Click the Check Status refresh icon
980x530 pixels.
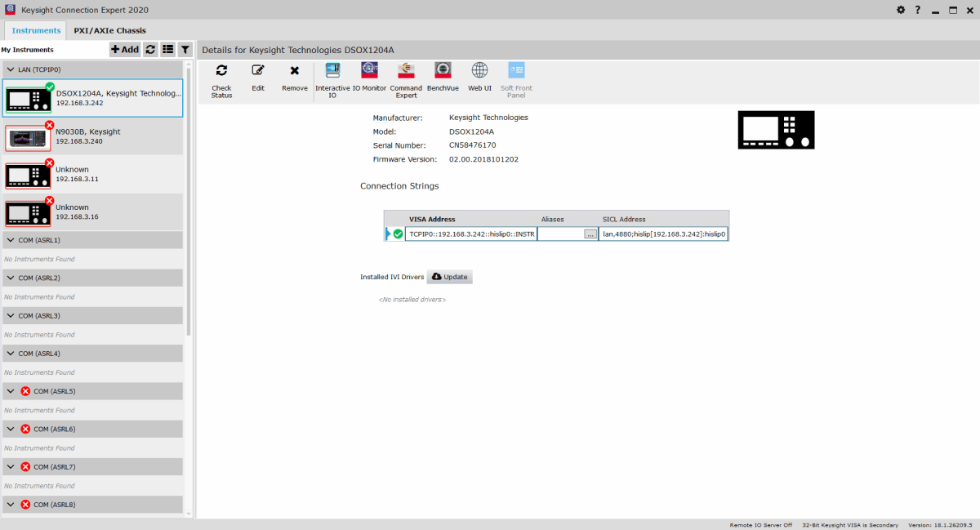[x=221, y=70]
